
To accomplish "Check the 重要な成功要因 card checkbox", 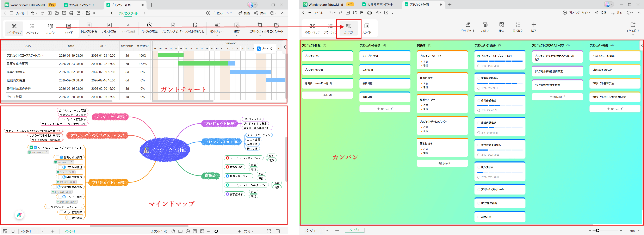I will pyautogui.click(x=478, y=79).
